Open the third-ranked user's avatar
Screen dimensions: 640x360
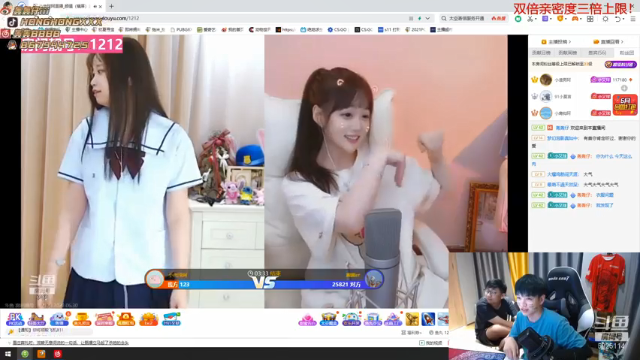(x=546, y=113)
